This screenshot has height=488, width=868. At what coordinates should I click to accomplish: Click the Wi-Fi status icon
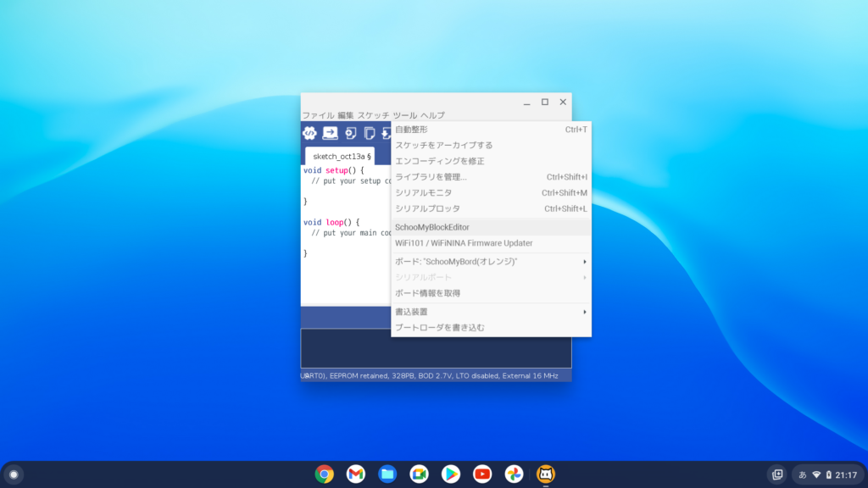click(x=816, y=474)
